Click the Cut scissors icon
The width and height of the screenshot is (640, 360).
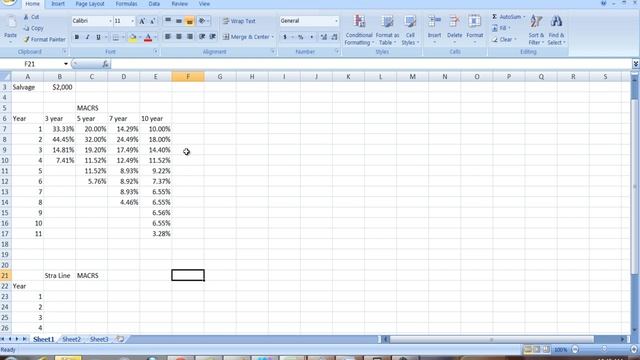pos(26,17)
